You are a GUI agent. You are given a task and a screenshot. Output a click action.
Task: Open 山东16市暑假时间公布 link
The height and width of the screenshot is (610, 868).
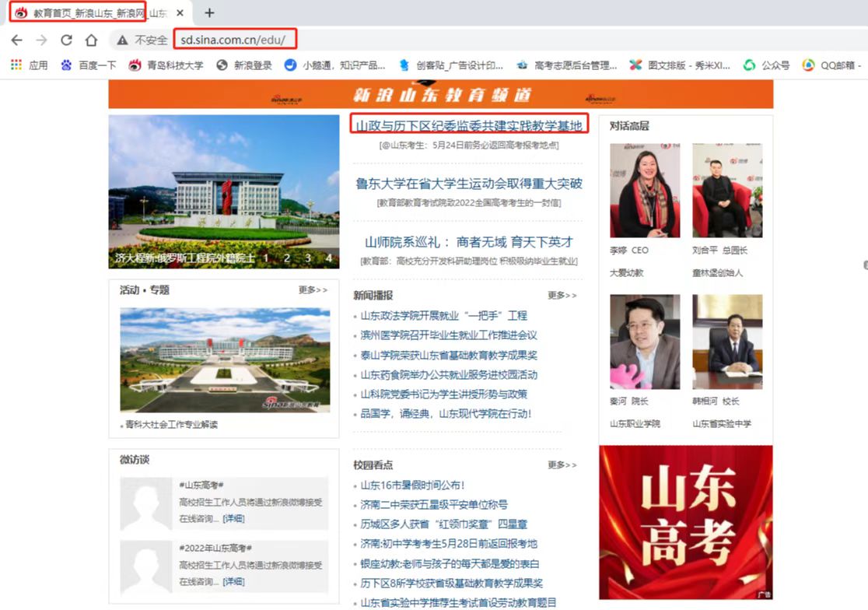coord(412,485)
